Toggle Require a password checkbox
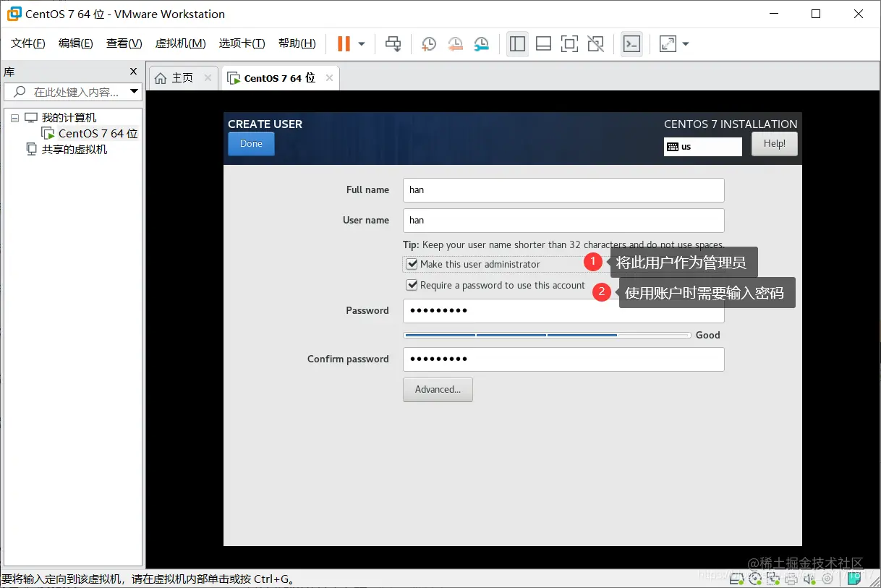 coord(412,285)
